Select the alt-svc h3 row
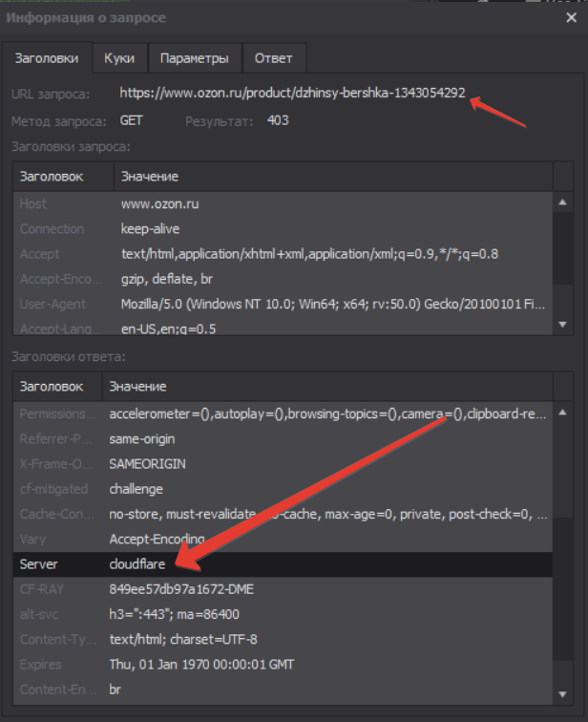Viewport: 588px width, 722px height. 283,614
